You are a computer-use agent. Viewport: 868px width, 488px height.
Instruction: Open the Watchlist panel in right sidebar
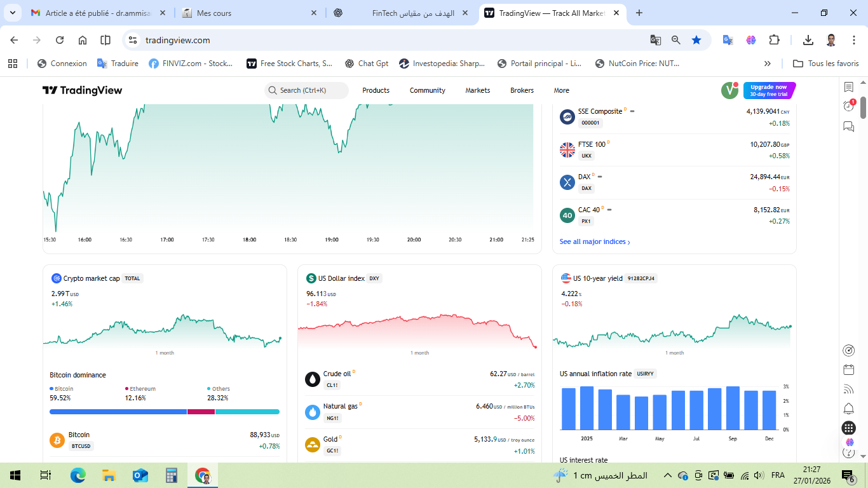848,87
